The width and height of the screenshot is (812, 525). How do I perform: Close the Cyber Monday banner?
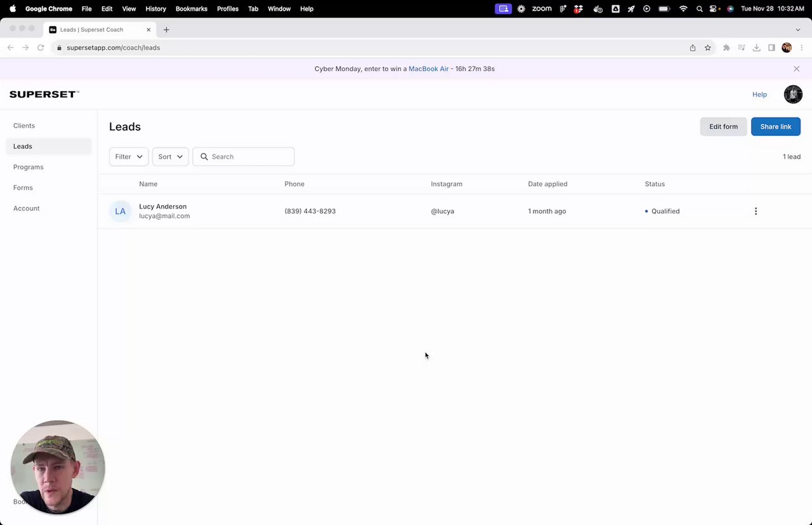[797, 69]
